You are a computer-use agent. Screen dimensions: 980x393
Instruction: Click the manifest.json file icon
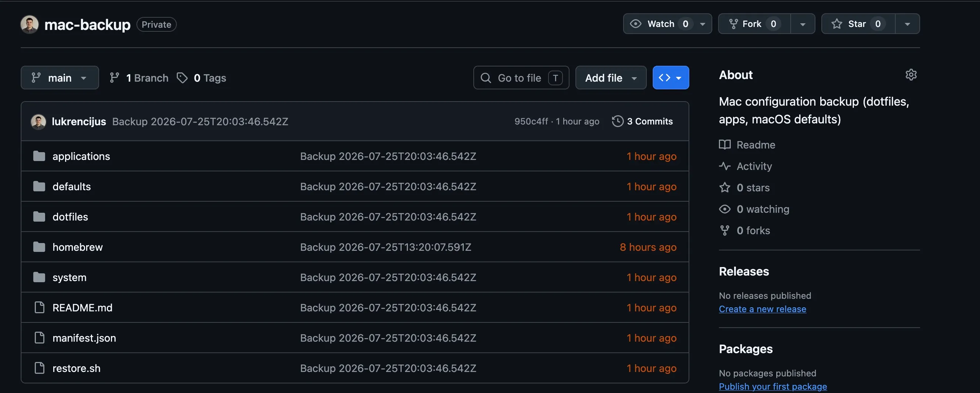(x=39, y=338)
